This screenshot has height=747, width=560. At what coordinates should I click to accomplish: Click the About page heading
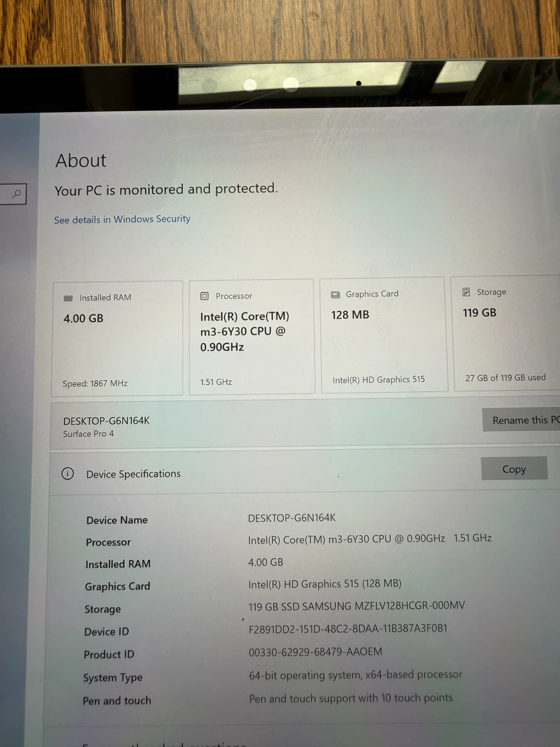coord(81,160)
